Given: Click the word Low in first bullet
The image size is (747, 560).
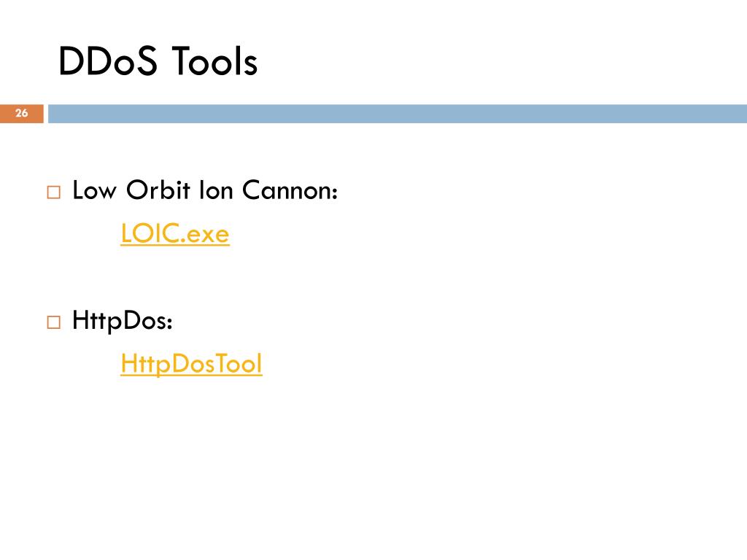Looking at the screenshot, I should pos(94,190).
